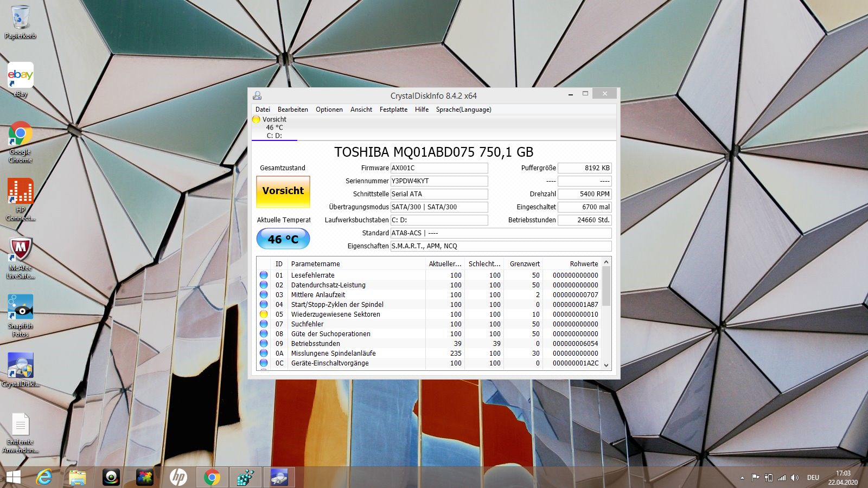Click the disk title TOSHIBA MQ01ABD075

pos(433,152)
